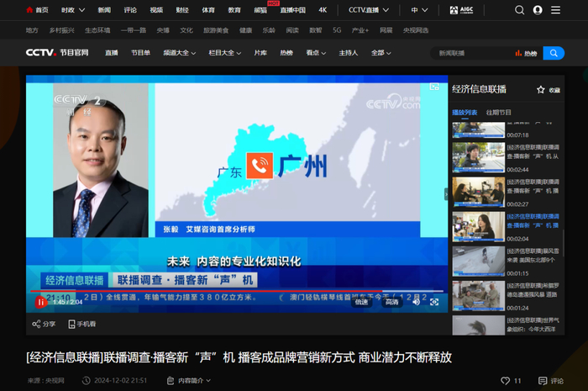Expand 内容简介 content summary

click(189, 381)
